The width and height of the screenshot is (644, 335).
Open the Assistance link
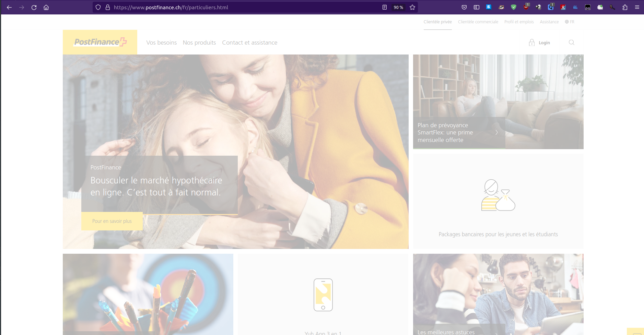tap(549, 22)
